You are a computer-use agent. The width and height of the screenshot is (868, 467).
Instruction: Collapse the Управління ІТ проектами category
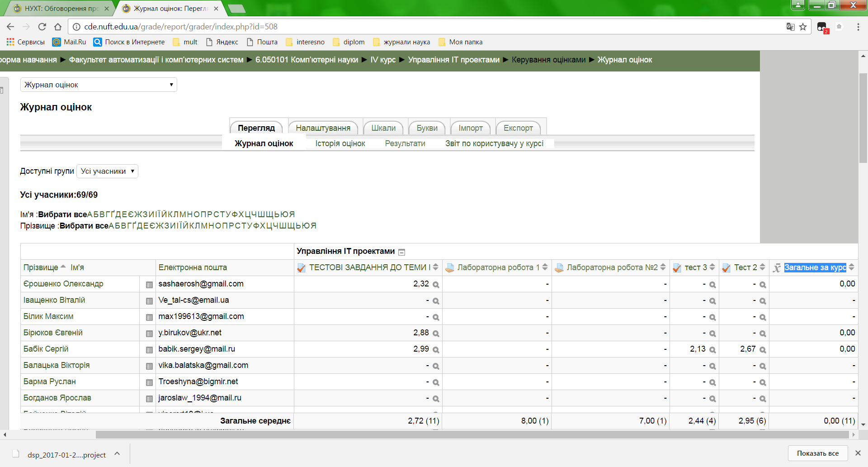[x=401, y=252]
